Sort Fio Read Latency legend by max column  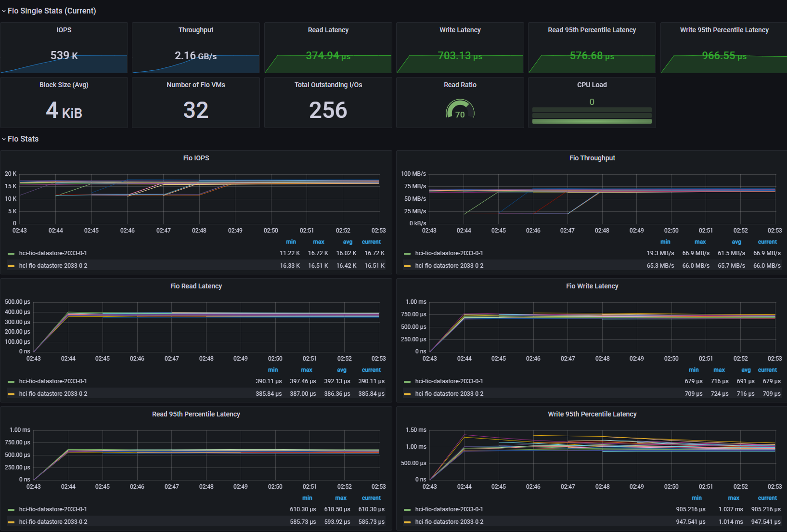pyautogui.click(x=307, y=370)
